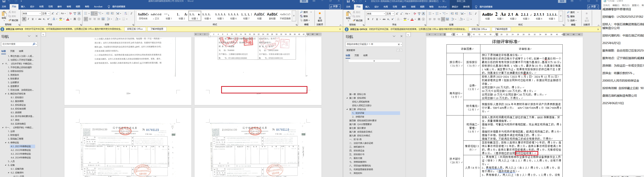This screenshot has width=644, height=177.
Task: Insert enclosed character (字) in 投标文件 window
Action: click(x=79, y=19)
